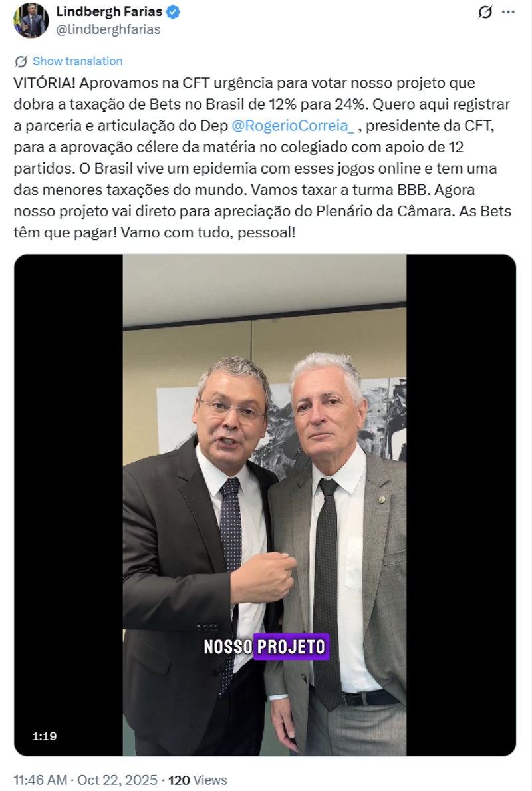This screenshot has height=791, width=532.
Task: Open the Lindbergh Farias display name
Action: pyautogui.click(x=109, y=11)
